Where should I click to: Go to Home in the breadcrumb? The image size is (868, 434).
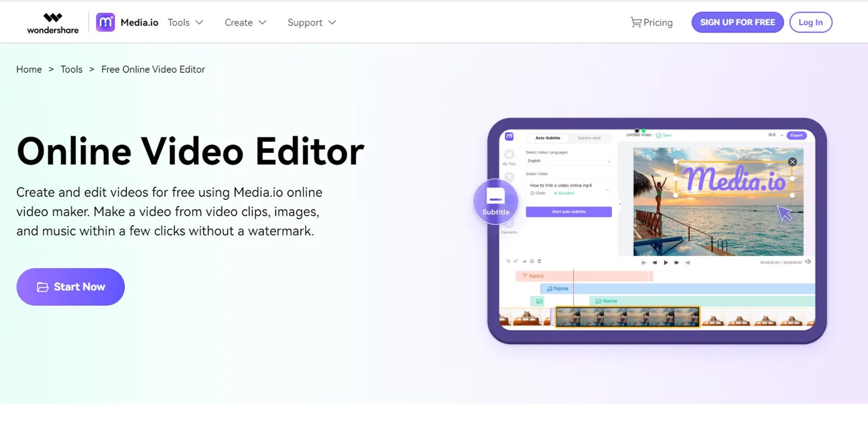29,69
